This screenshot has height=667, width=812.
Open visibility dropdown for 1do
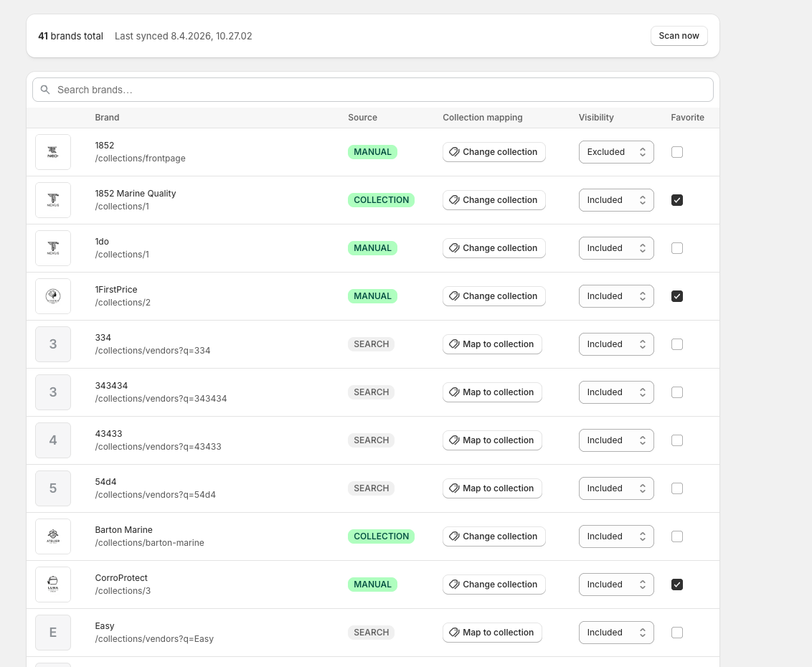616,248
